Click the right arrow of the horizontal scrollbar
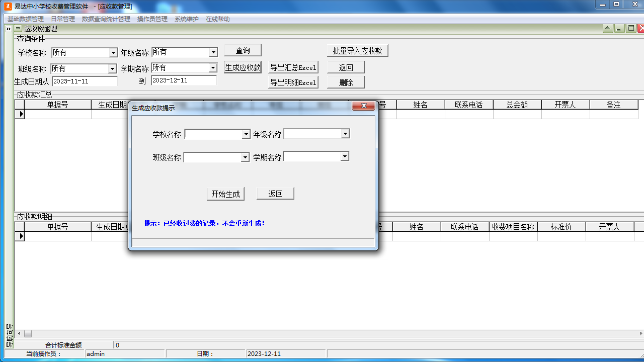Viewport: 644px width, 362px height. (x=641, y=333)
